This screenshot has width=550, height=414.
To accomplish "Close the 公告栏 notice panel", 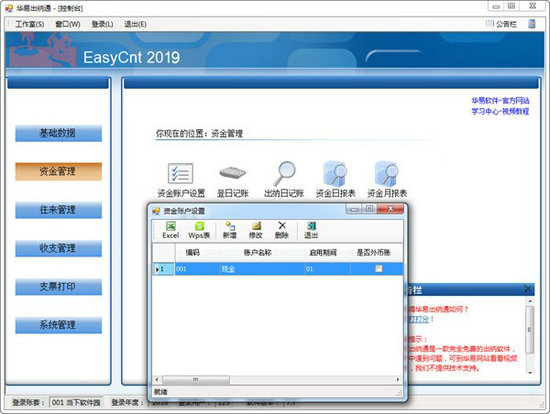I will pyautogui.click(x=528, y=289).
